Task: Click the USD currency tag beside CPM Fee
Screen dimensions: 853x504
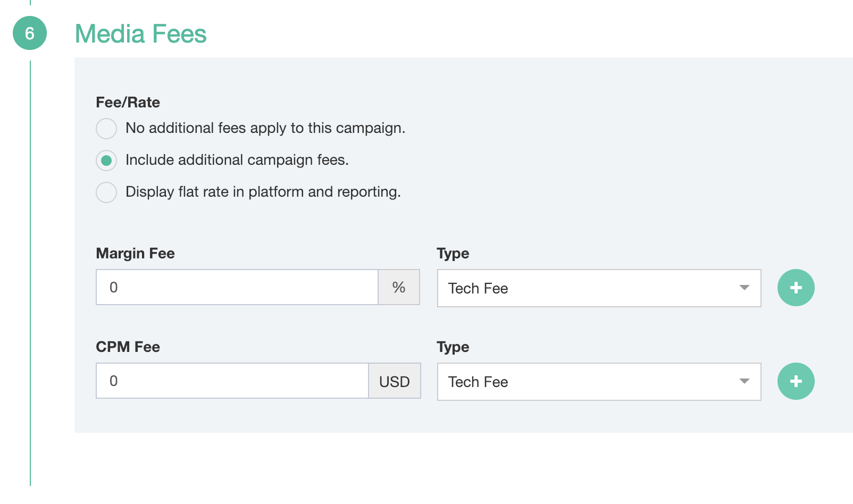Action: 395,381
